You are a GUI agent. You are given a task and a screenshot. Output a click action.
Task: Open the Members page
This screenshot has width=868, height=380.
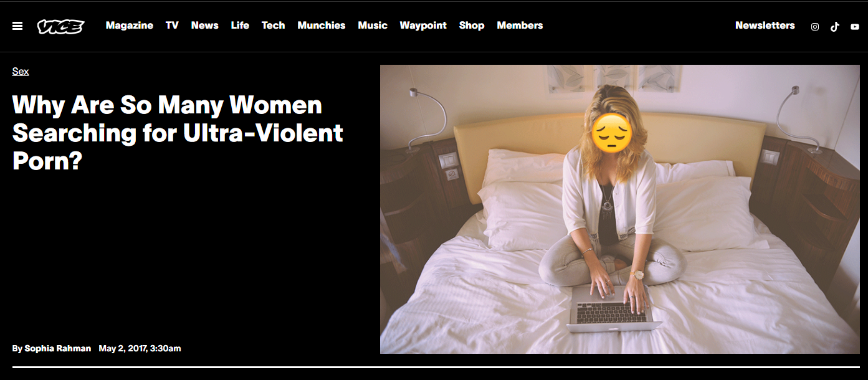(x=520, y=26)
